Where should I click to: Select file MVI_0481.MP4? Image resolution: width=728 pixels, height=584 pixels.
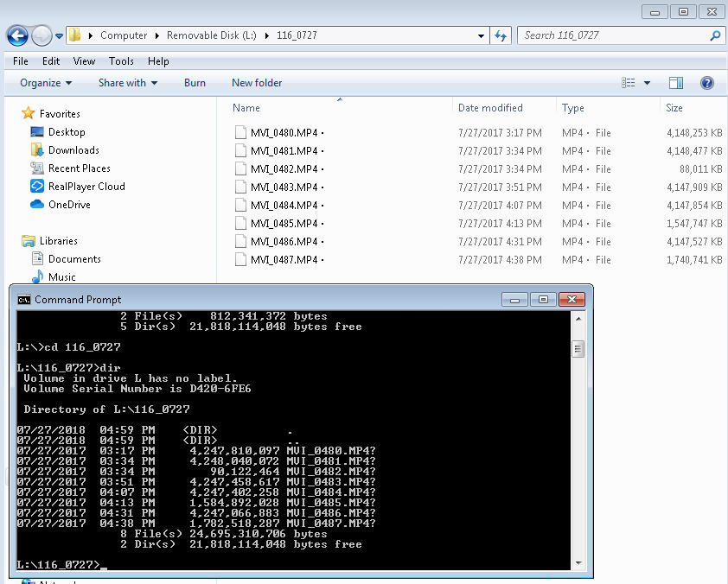(x=284, y=151)
